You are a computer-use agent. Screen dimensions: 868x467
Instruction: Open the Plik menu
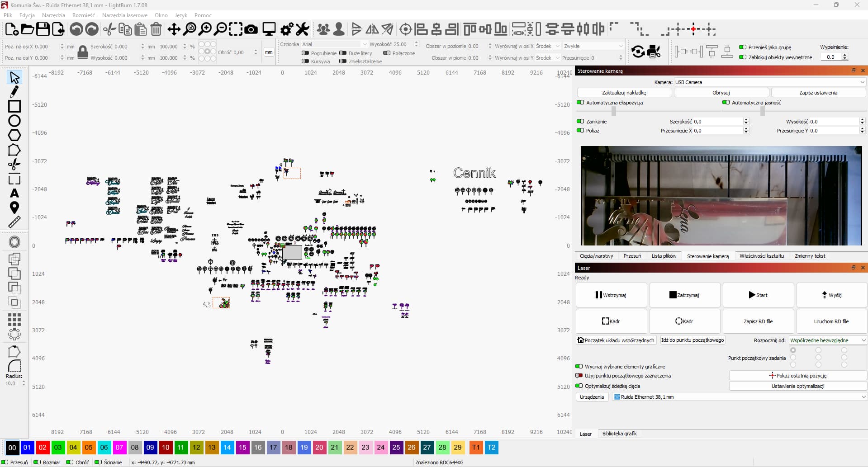point(8,15)
